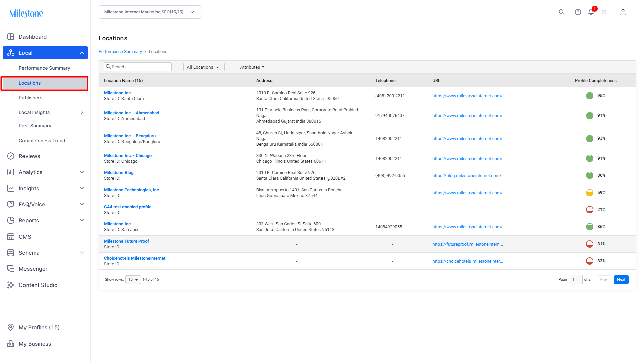The height and width of the screenshot is (362, 644).
Task: Open the All Locations filter dropdown
Action: point(204,67)
